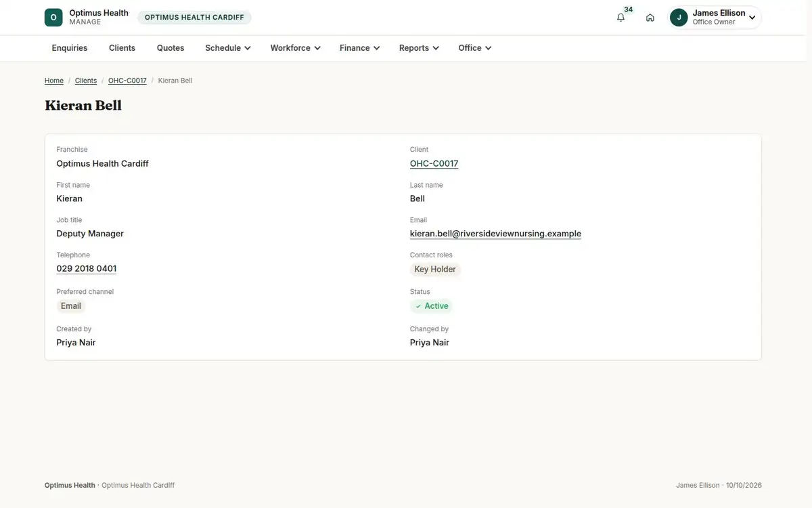Open the Finance dropdown
The width and height of the screenshot is (812, 508).
point(359,48)
